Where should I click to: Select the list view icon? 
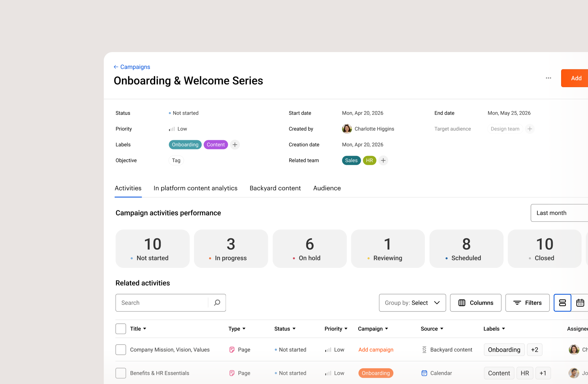point(562,303)
